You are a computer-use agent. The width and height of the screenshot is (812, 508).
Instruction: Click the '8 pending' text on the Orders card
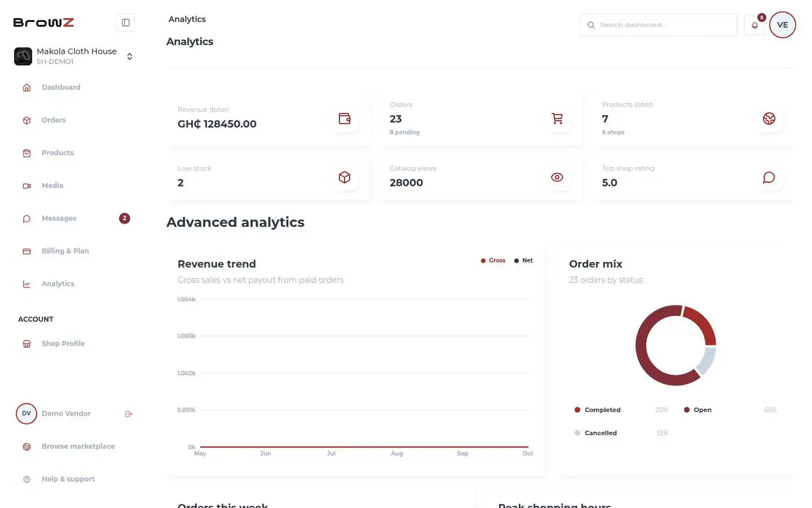[x=405, y=132]
